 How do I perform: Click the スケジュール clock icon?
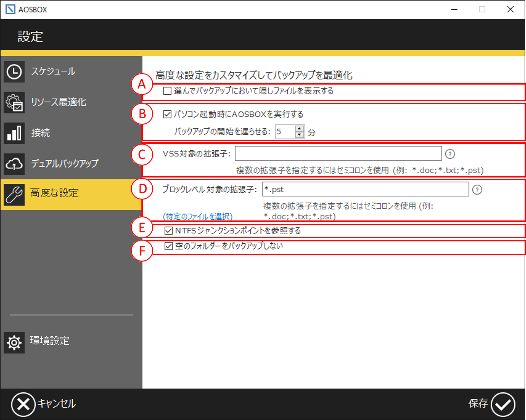[14, 72]
